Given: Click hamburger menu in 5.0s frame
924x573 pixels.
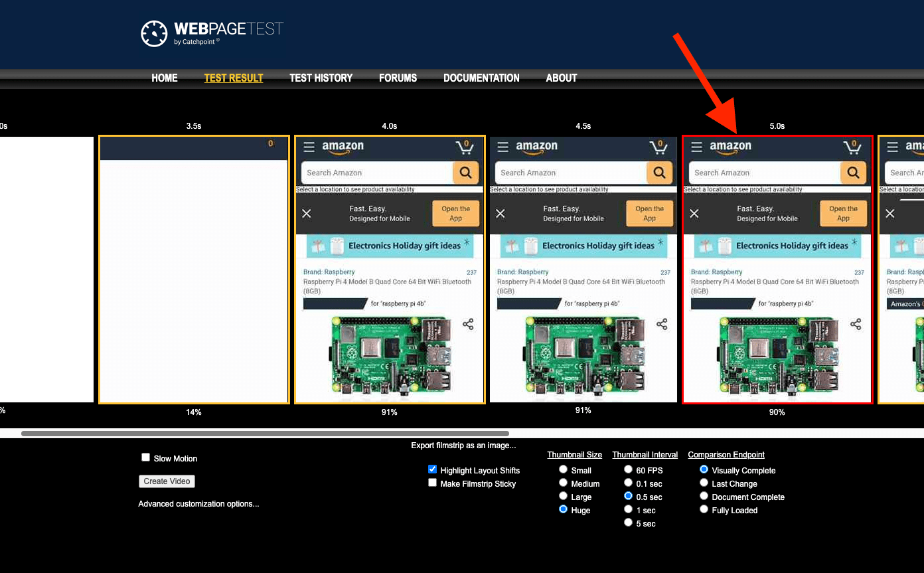Looking at the screenshot, I should tap(696, 147).
